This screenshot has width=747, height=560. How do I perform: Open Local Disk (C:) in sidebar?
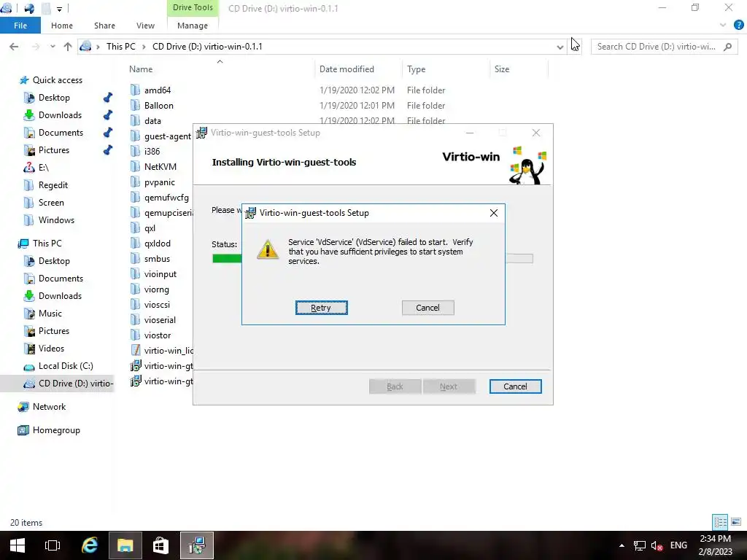(x=66, y=366)
